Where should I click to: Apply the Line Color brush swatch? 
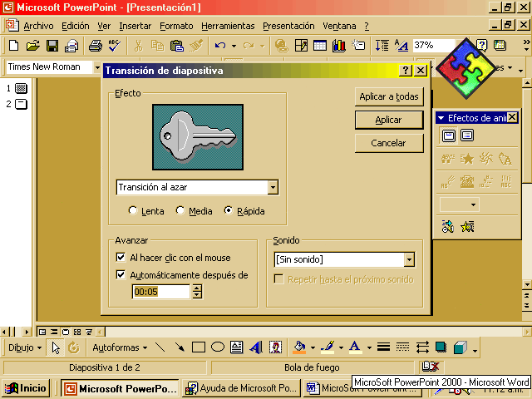[x=328, y=347]
